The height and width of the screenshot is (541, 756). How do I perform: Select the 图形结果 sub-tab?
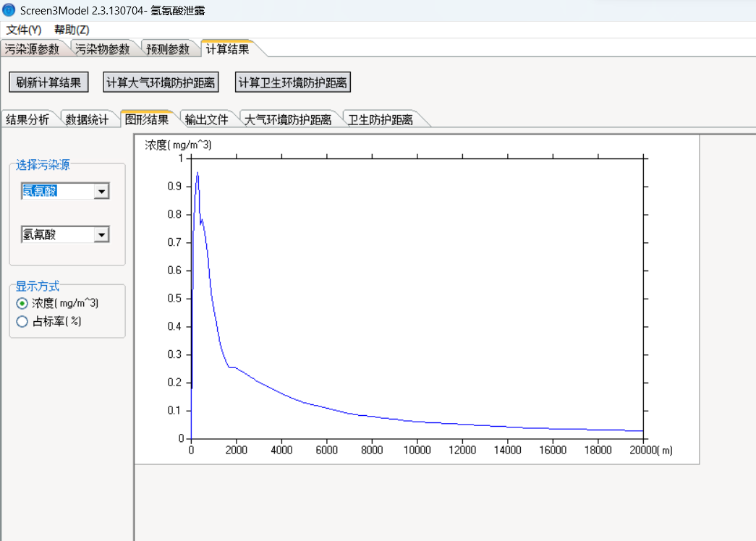coord(147,119)
